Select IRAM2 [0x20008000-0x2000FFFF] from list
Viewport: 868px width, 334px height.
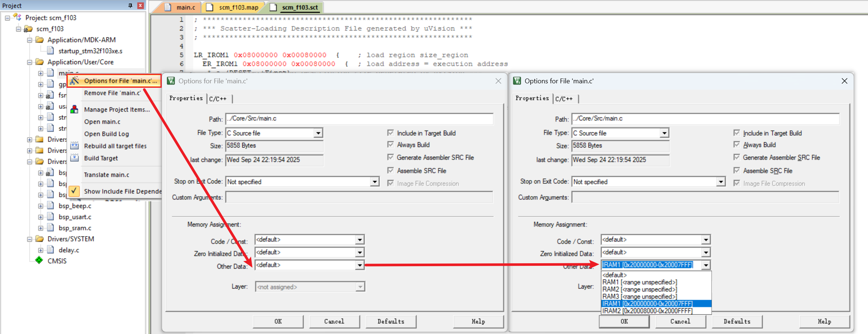[647, 311]
